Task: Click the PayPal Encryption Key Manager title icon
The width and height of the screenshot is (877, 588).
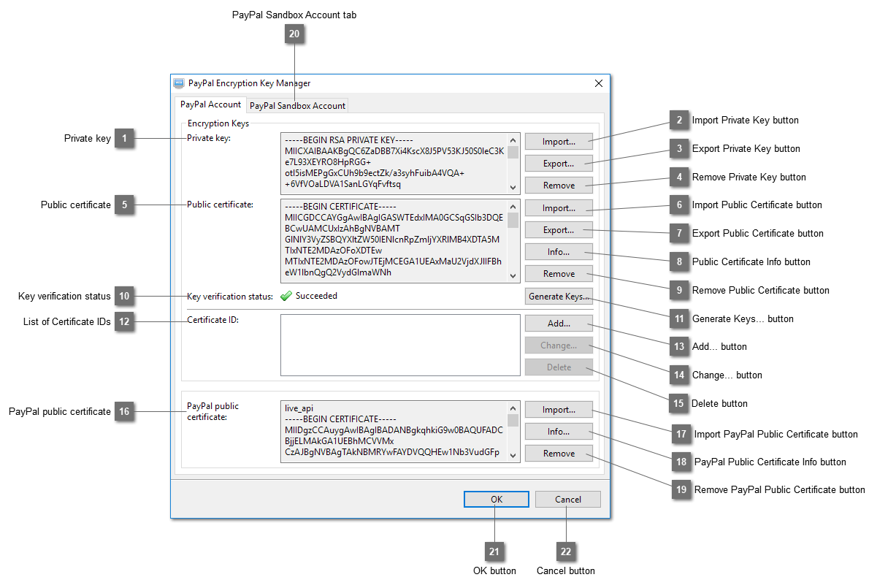Action: tap(179, 83)
